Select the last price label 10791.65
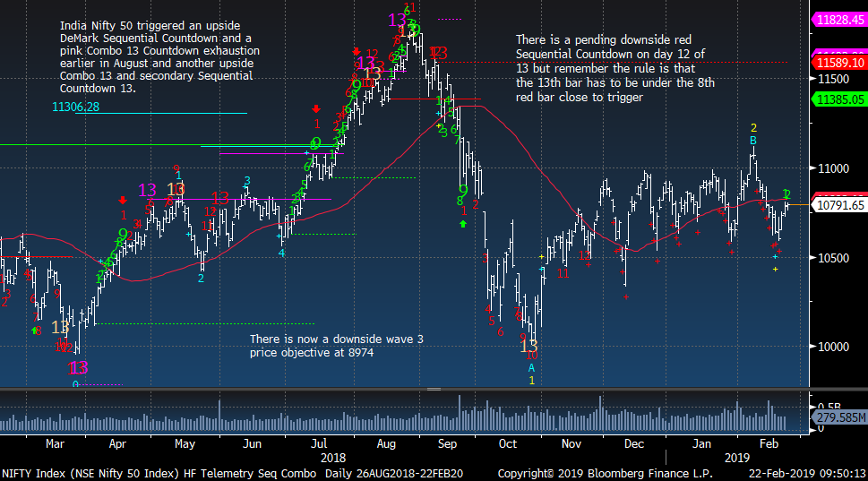Viewport: 868px width, 481px height. 838,205
